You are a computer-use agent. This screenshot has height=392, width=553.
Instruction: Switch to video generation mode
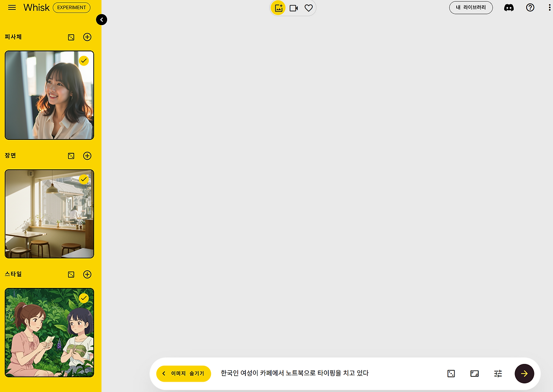[293, 7]
